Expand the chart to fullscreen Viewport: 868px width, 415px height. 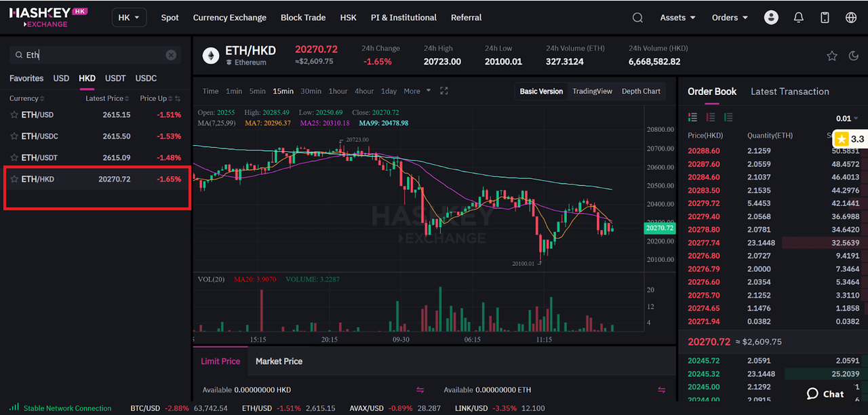(x=444, y=91)
